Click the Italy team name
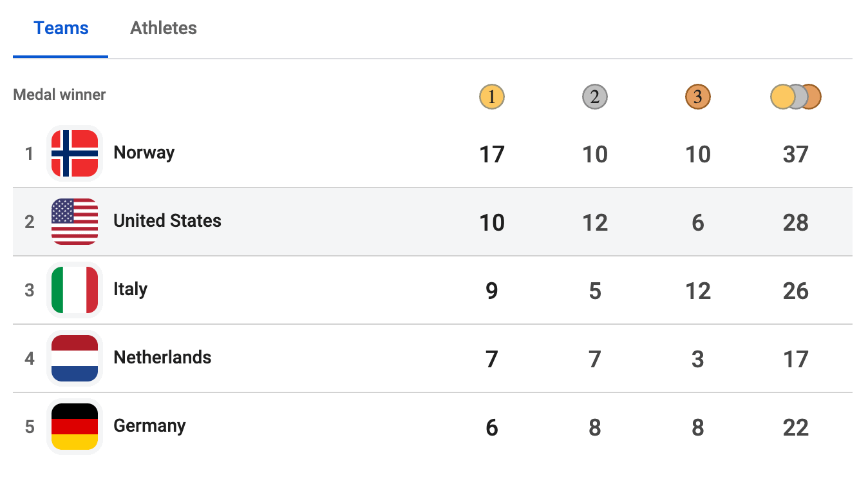Viewport: 868px width, 482px height. point(131,289)
